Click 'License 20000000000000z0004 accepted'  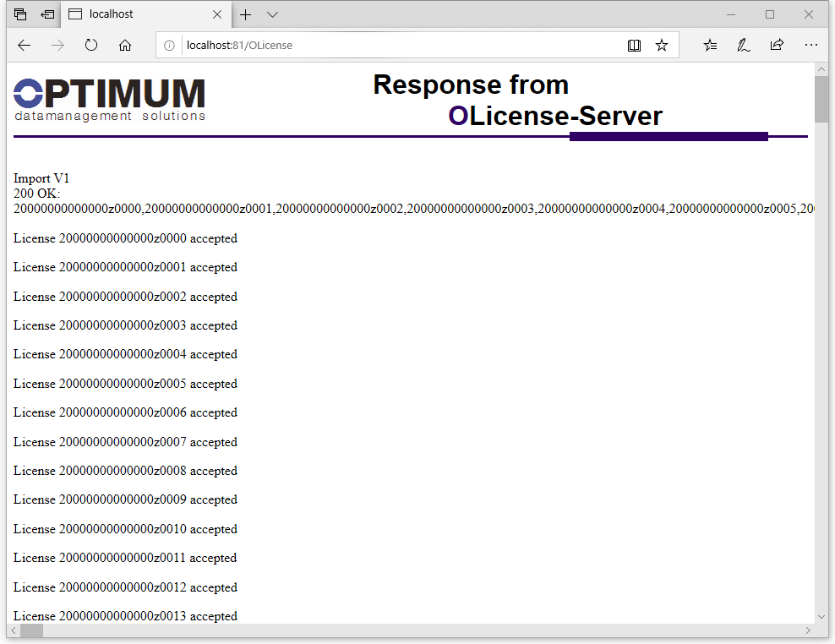point(125,354)
